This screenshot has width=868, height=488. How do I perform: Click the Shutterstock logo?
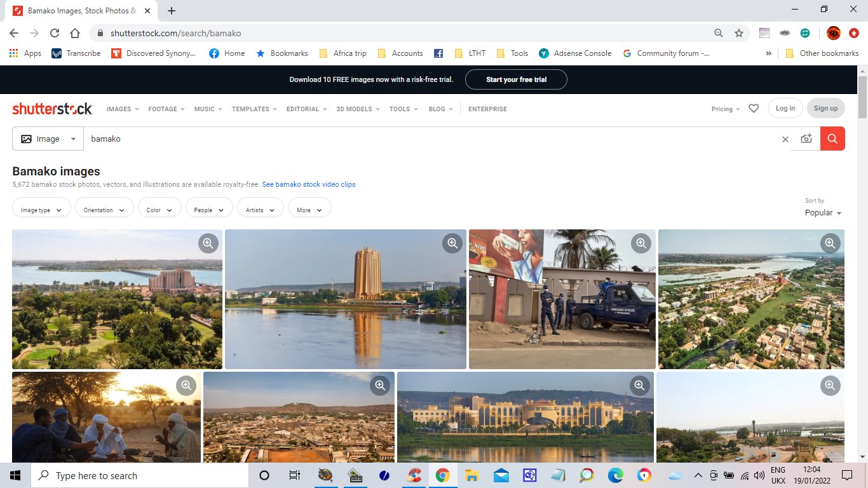pos(52,108)
